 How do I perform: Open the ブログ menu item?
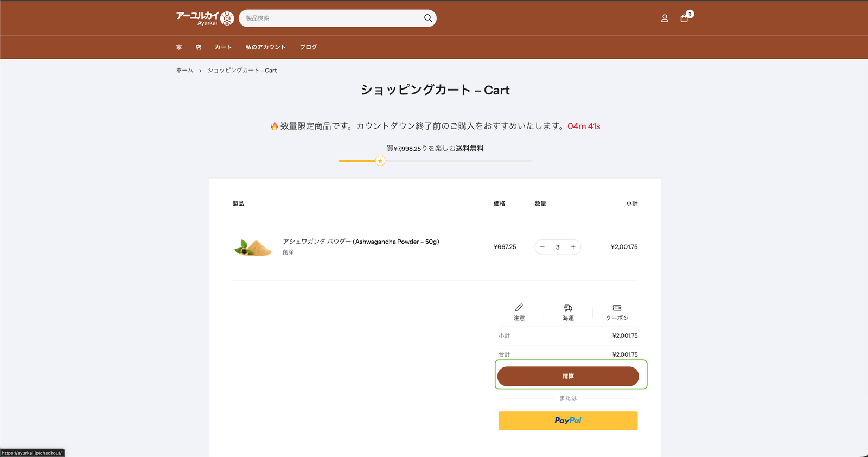click(308, 47)
